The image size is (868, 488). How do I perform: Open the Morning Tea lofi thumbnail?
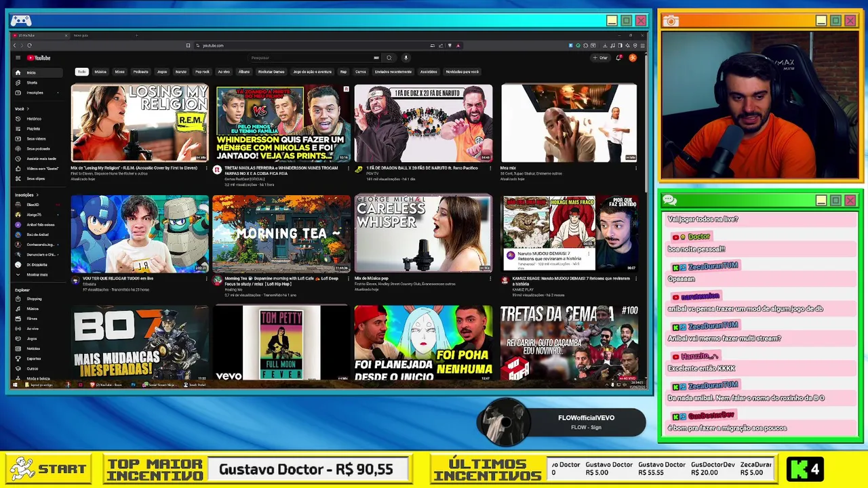pyautogui.click(x=281, y=234)
